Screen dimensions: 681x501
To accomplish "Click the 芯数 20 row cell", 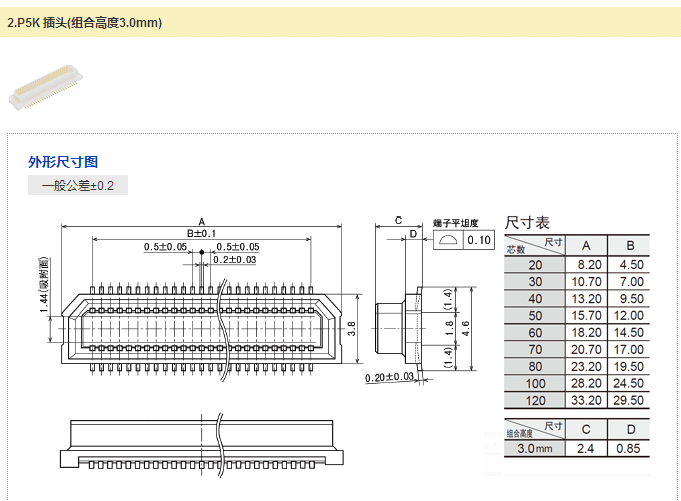I will 535,265.
